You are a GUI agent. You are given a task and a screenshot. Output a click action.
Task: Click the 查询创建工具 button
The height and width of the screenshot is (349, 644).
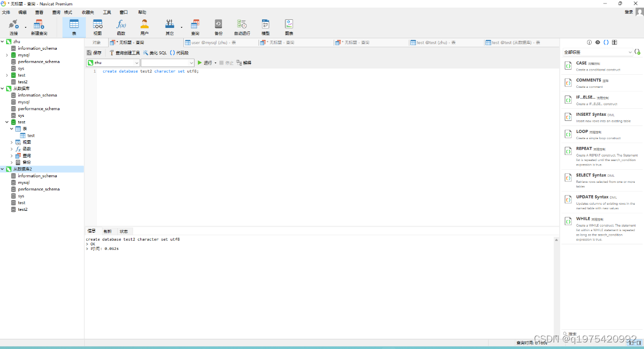coord(124,53)
